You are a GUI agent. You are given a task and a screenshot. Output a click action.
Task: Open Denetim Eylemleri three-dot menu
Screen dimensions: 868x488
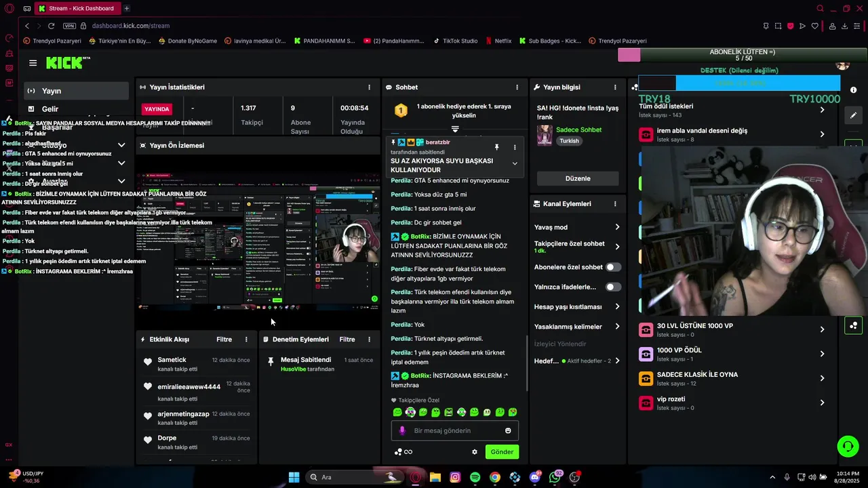coord(369,340)
